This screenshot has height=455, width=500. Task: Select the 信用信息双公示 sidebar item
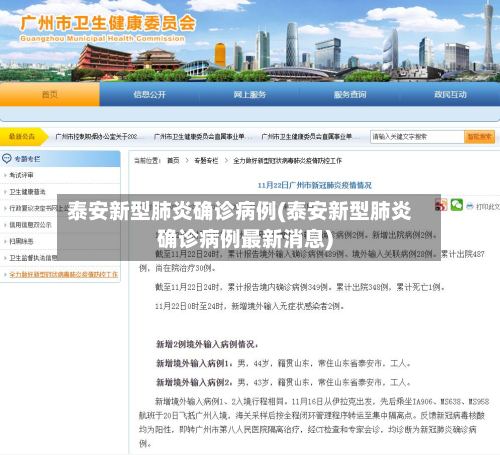coord(30,225)
